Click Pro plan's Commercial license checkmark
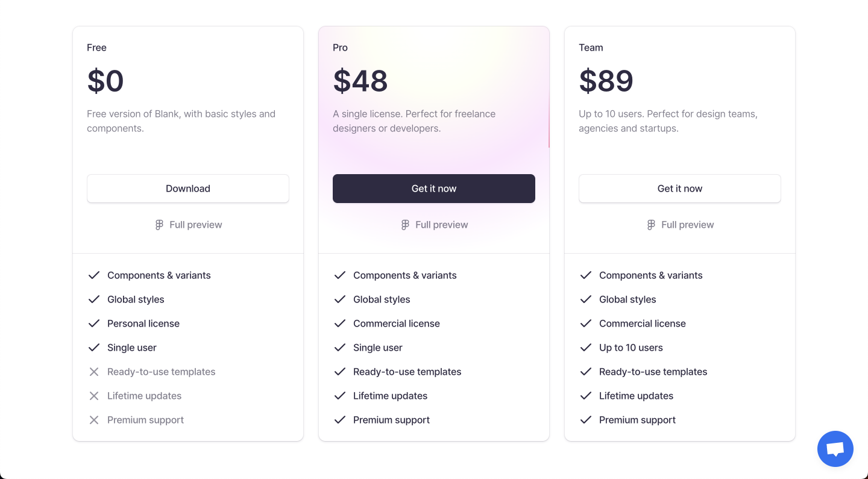Viewport: 868px width, 479px height. [340, 324]
